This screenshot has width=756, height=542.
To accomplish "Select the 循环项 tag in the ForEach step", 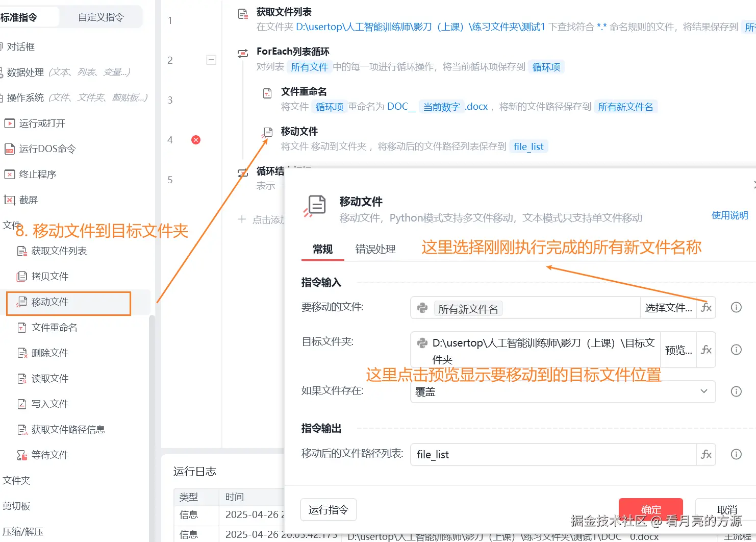I will [546, 67].
